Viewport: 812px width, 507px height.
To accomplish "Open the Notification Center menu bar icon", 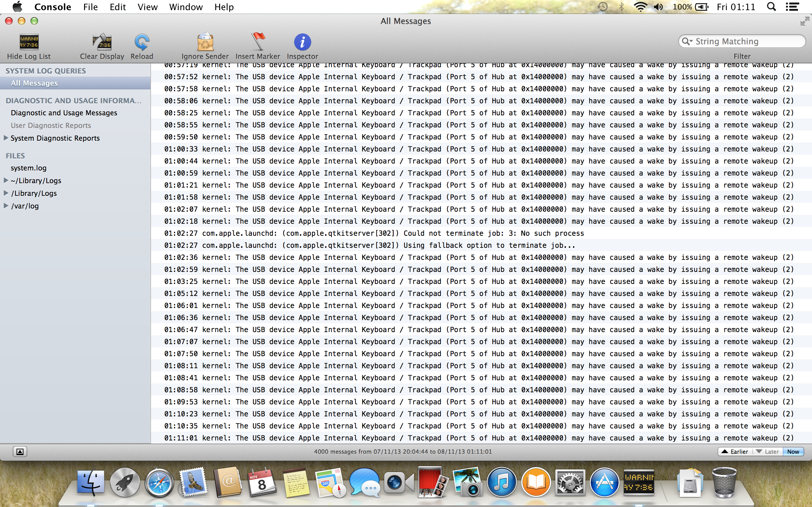I will [792, 7].
